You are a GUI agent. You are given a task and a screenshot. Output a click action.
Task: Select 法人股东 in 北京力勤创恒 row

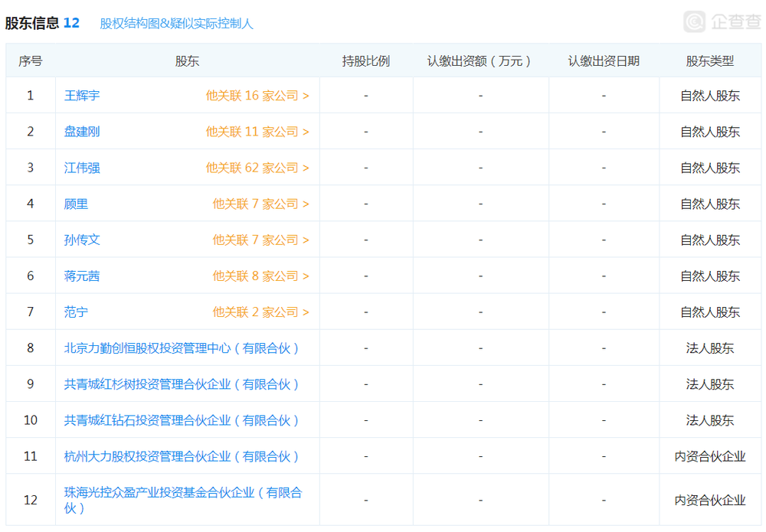710,348
